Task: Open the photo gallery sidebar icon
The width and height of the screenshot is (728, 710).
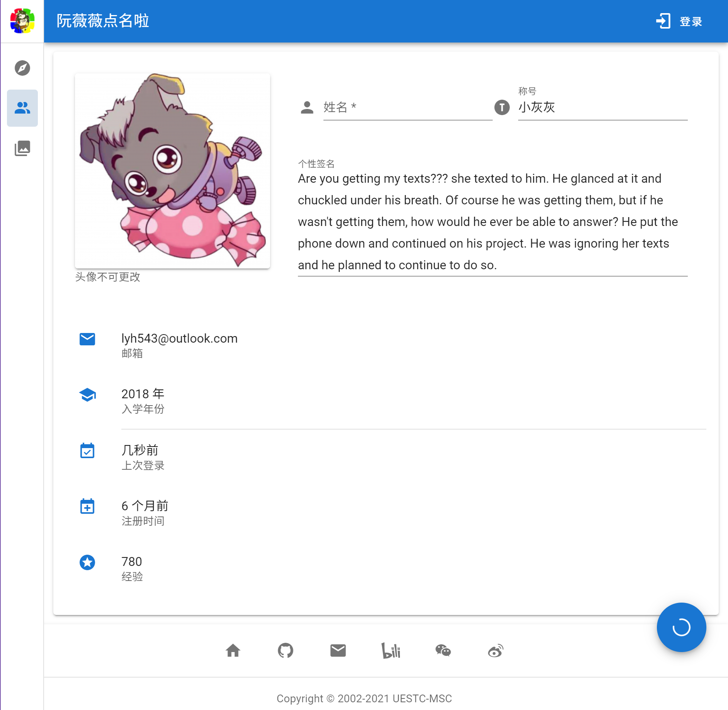Action: point(22,148)
